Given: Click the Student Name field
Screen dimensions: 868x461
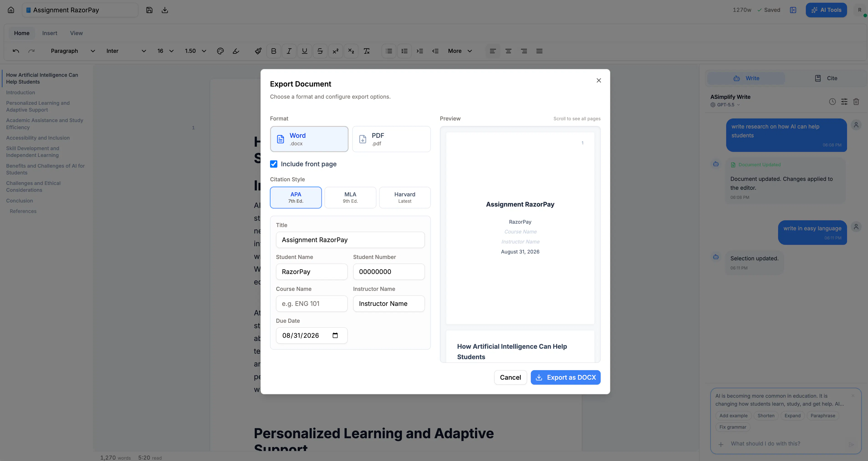Looking at the screenshot, I should pos(311,272).
